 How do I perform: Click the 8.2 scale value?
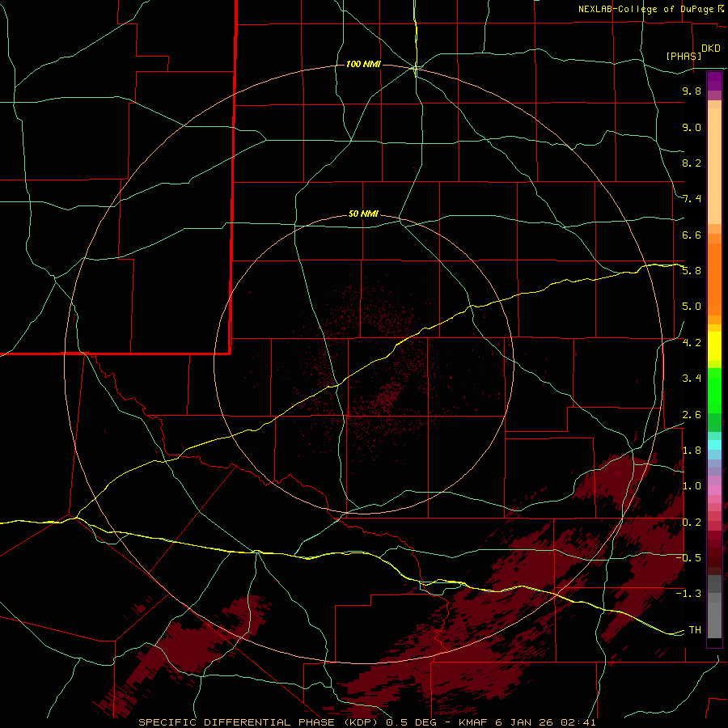click(x=692, y=163)
